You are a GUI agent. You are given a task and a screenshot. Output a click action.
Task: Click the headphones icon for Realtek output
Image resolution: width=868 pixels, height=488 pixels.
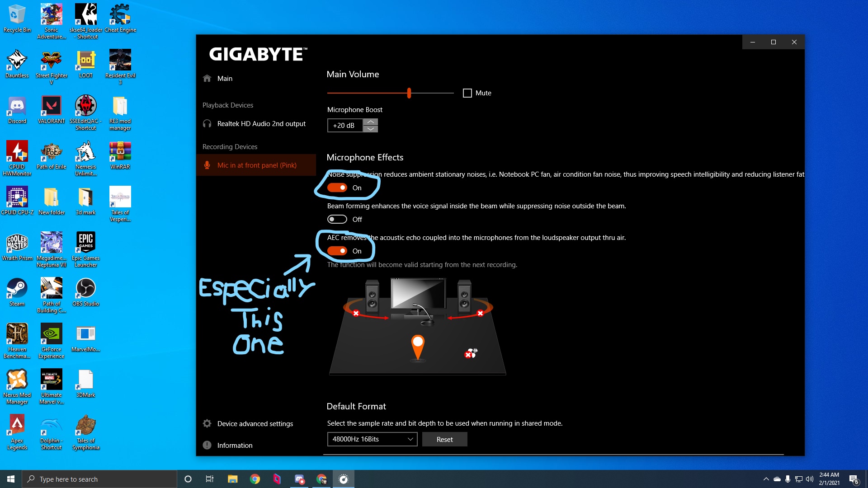[x=207, y=123]
